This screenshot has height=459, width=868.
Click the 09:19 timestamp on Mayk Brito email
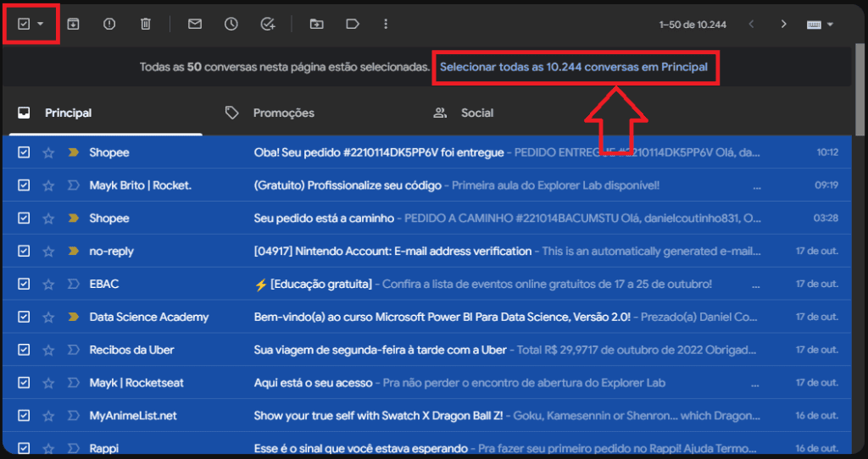coord(826,185)
